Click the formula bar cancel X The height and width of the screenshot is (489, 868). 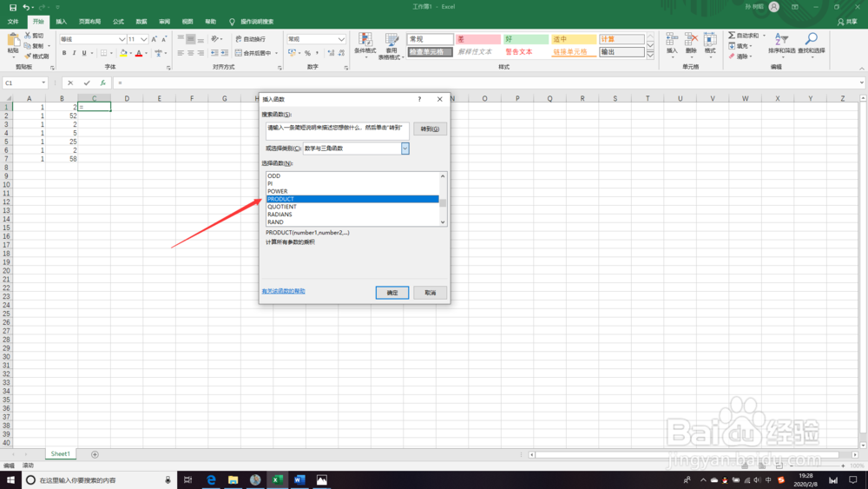(x=70, y=83)
